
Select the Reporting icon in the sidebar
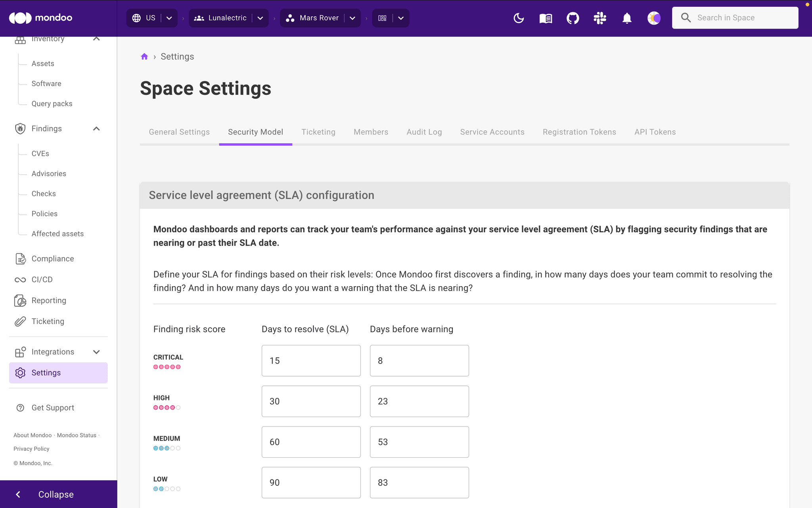(21, 300)
